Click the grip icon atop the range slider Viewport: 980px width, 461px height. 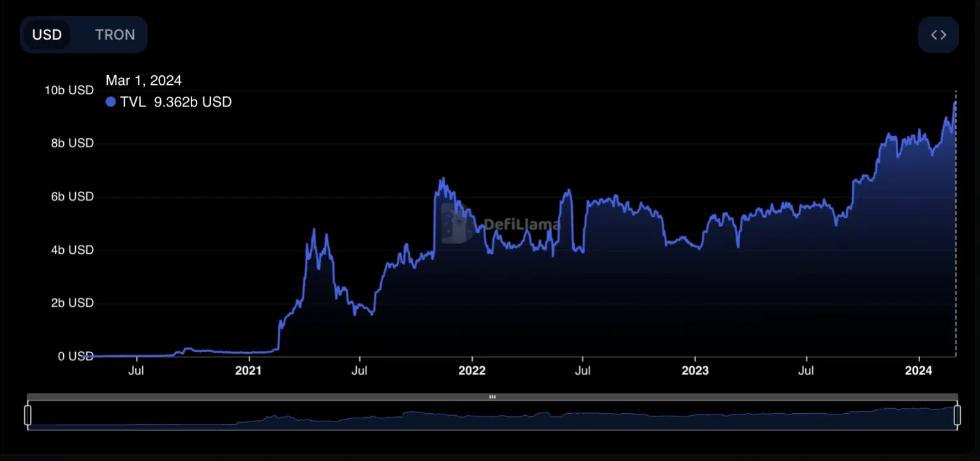(492, 397)
